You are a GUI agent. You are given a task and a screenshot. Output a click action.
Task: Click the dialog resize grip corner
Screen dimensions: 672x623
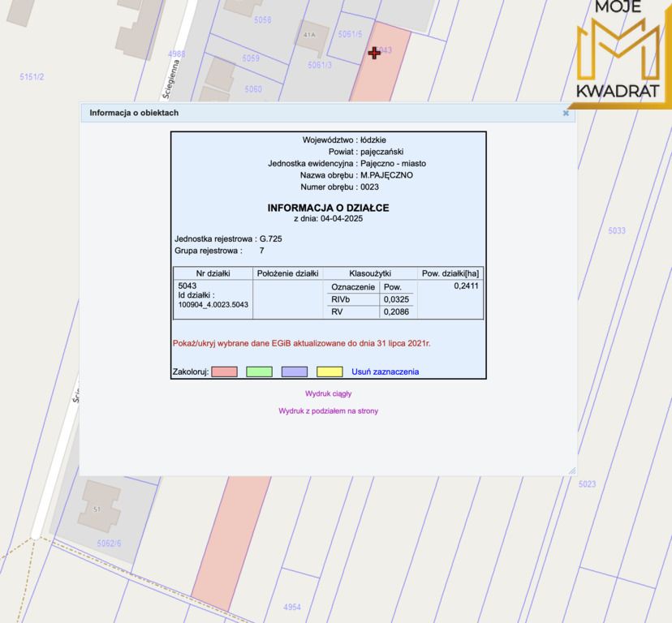(x=571, y=470)
